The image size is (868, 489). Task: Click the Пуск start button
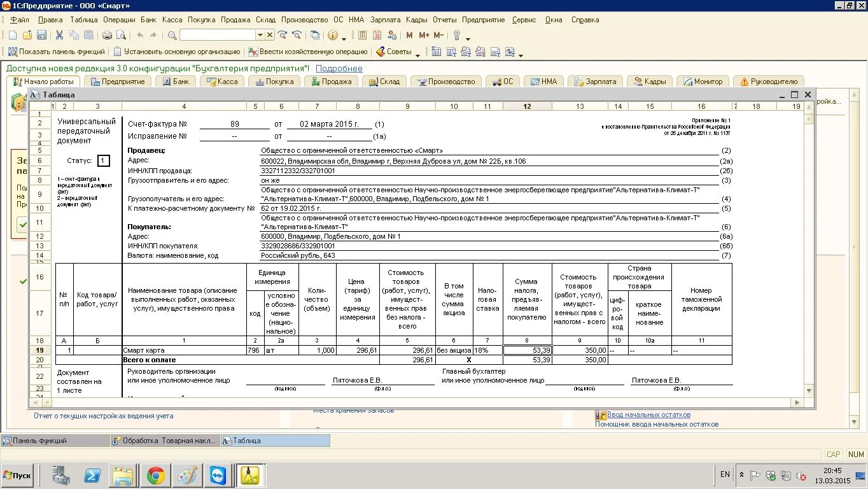pyautogui.click(x=17, y=476)
